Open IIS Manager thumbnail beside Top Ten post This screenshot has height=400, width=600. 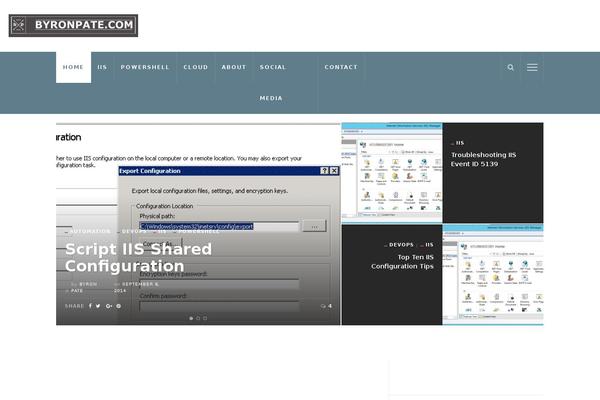tap(493, 275)
